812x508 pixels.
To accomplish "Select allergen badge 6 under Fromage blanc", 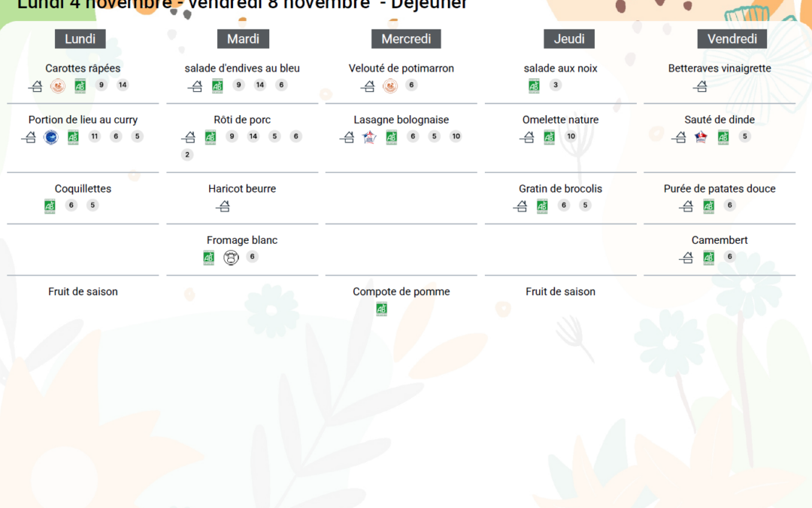I will [x=252, y=257].
